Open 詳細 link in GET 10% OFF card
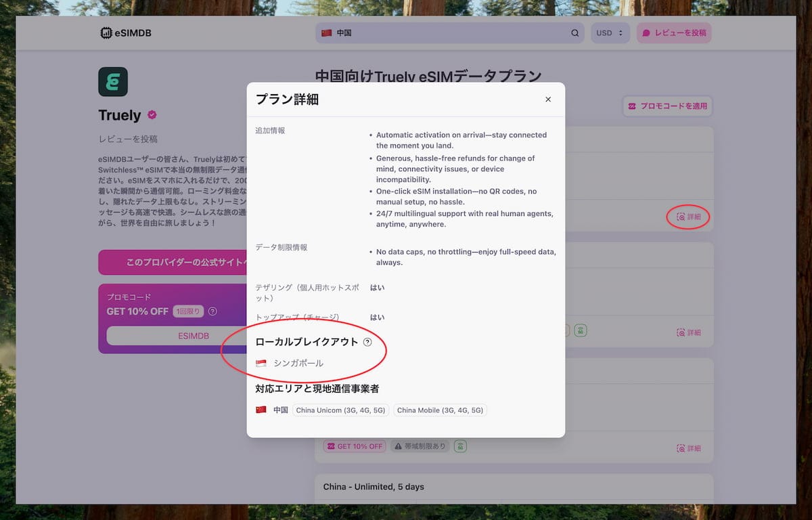 coord(689,448)
